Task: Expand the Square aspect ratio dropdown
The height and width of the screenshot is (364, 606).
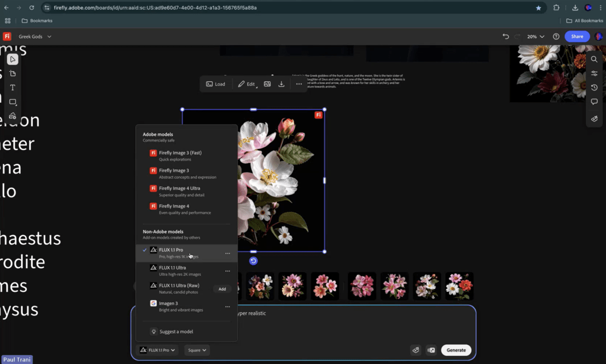Action: coord(197,350)
